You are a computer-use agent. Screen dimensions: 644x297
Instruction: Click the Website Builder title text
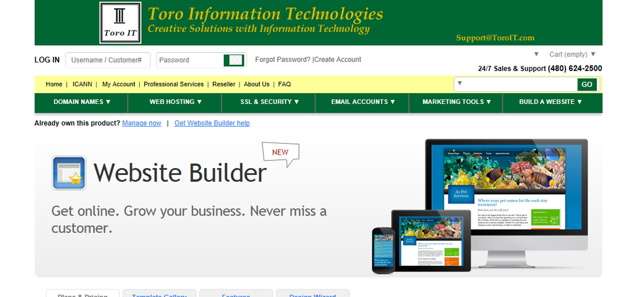[180, 173]
